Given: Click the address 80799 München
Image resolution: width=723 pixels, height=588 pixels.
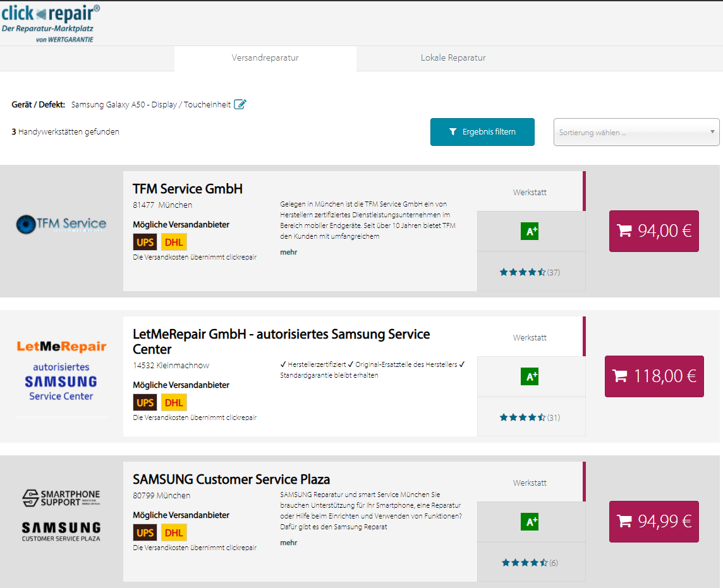Looking at the screenshot, I should (161, 496).
